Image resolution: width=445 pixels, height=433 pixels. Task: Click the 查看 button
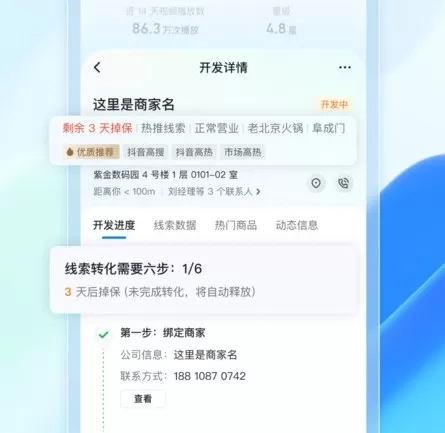pos(143,399)
